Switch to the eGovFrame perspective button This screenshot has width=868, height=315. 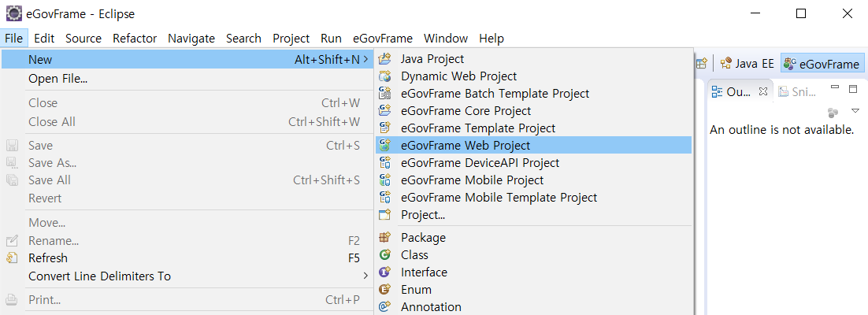pos(822,64)
